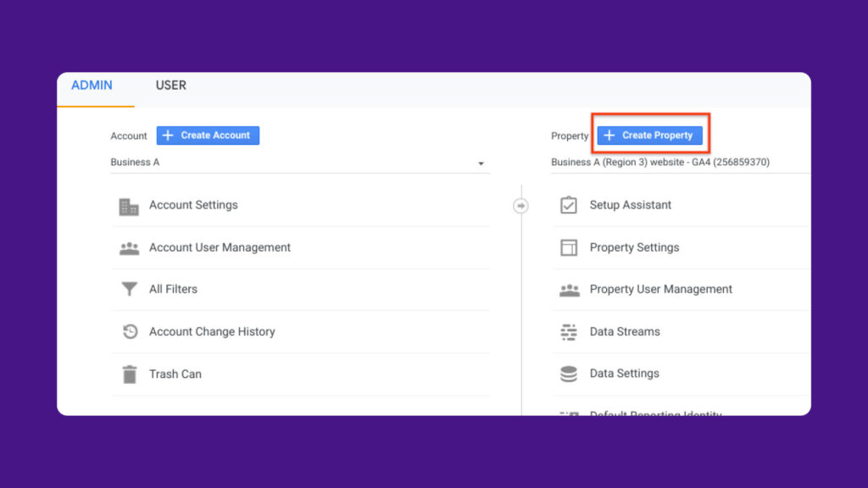Click the Account Change History clock icon
Image resolution: width=868 pixels, height=488 pixels.
pyautogui.click(x=130, y=331)
